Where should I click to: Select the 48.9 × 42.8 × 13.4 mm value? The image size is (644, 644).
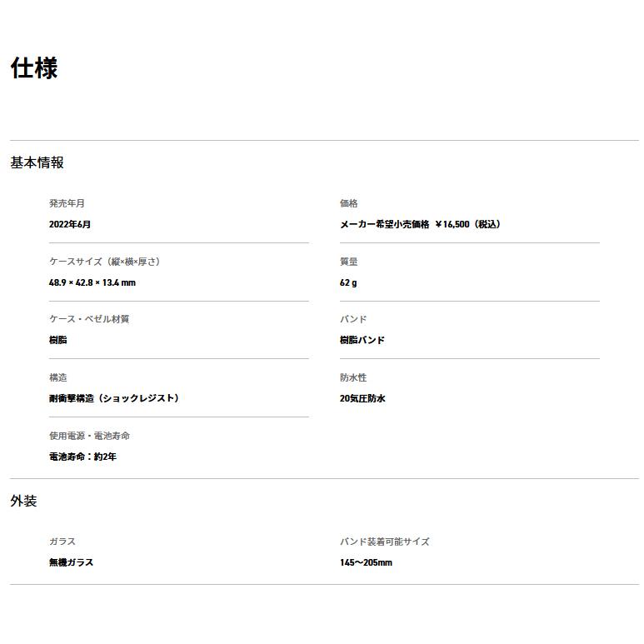pyautogui.click(x=92, y=282)
